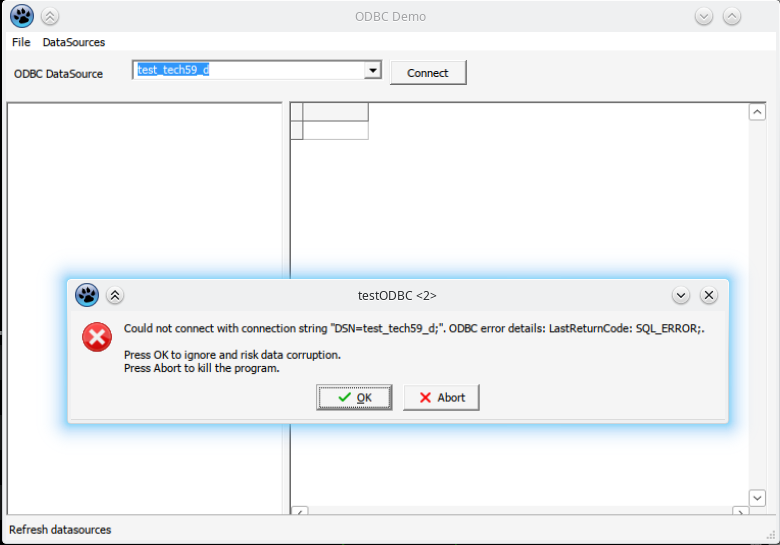Minimize the testODBC dialog

point(681,295)
